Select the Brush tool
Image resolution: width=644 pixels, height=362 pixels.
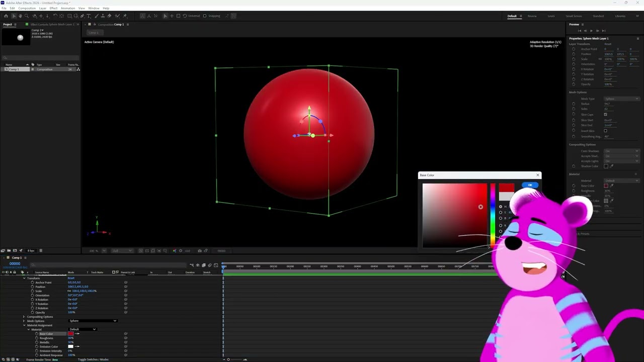click(x=96, y=16)
